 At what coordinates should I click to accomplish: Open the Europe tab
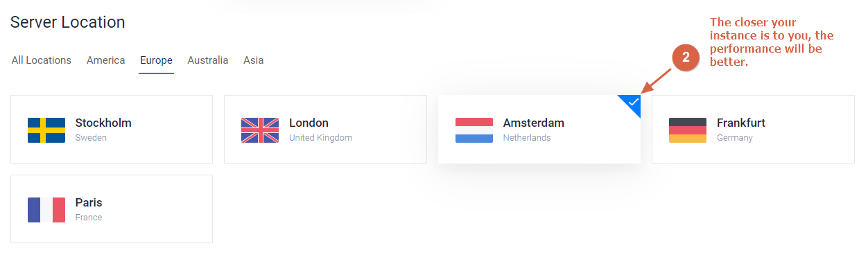[x=156, y=60]
